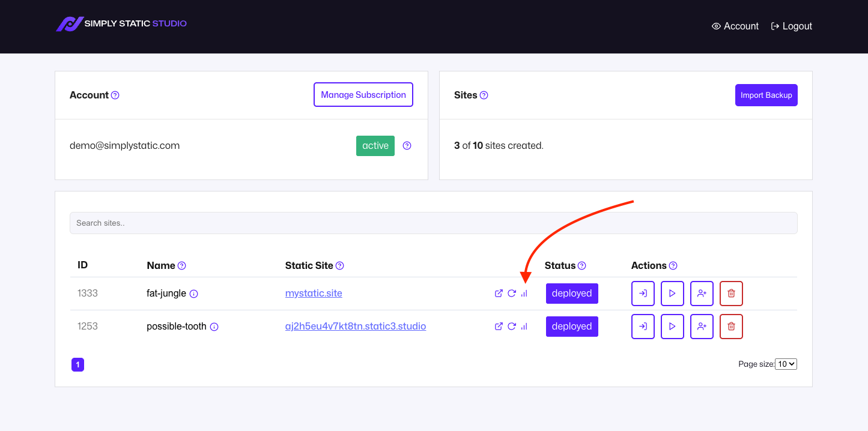Delete the possible-tooth site
This screenshot has width=868, height=431.
coord(732,327)
